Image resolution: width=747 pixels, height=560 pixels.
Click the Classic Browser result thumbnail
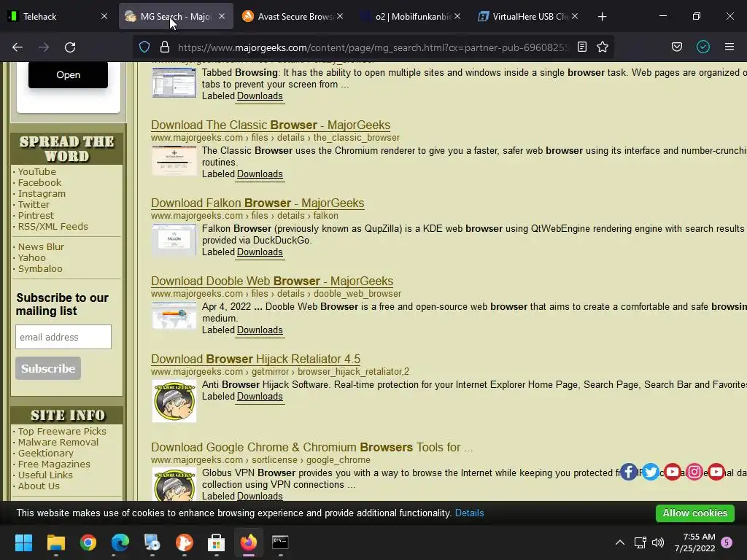click(174, 161)
